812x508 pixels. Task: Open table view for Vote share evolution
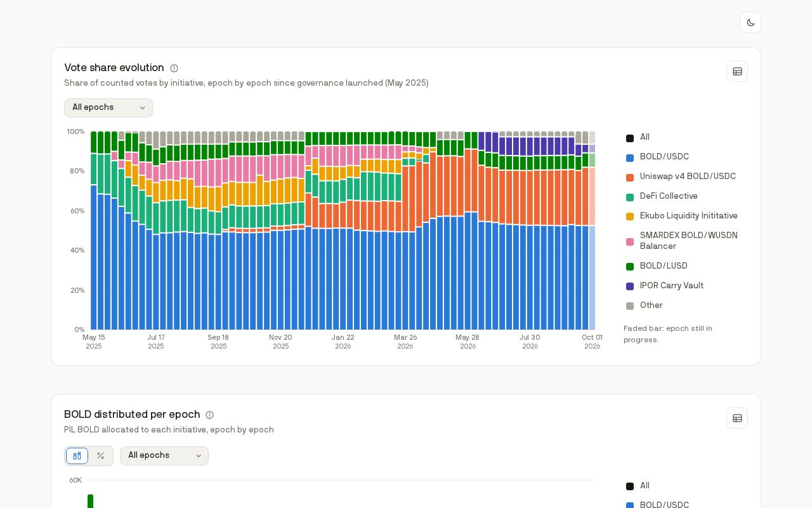737,71
